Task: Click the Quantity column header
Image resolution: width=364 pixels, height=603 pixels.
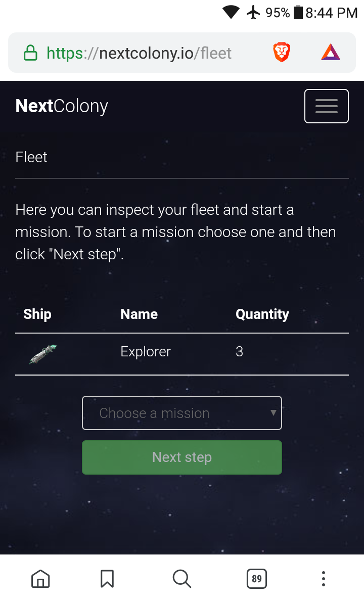Action: (262, 314)
